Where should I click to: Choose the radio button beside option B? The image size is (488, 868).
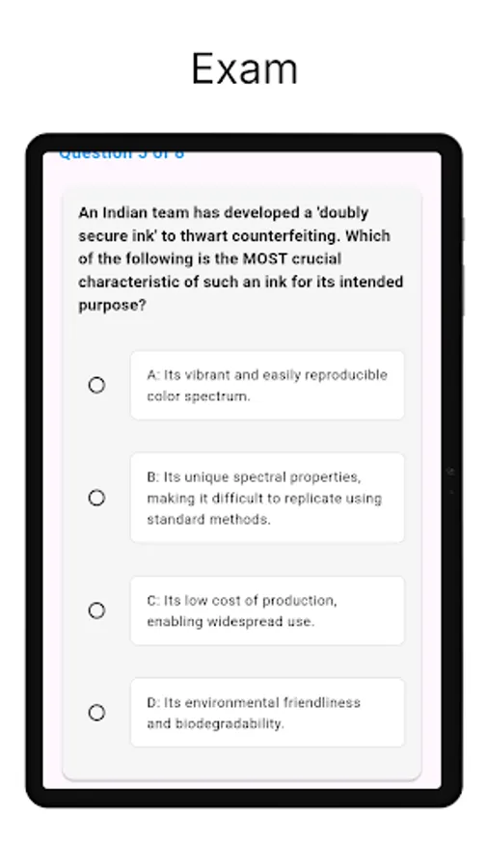tap(96, 499)
